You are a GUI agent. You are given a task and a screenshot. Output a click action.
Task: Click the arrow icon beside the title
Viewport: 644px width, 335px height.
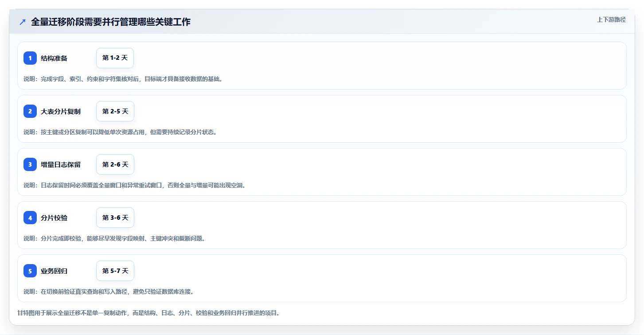coord(23,22)
